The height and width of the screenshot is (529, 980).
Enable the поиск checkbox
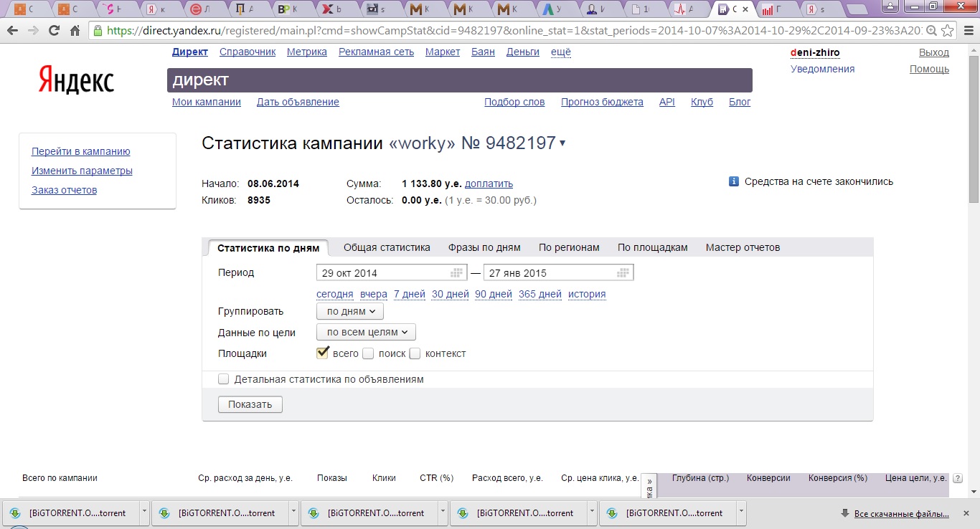point(368,353)
